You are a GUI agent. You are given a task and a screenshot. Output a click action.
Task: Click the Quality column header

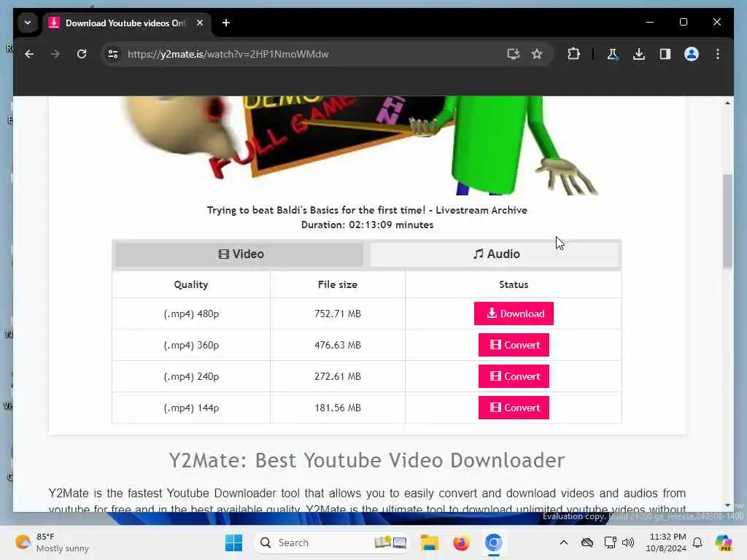(x=191, y=284)
